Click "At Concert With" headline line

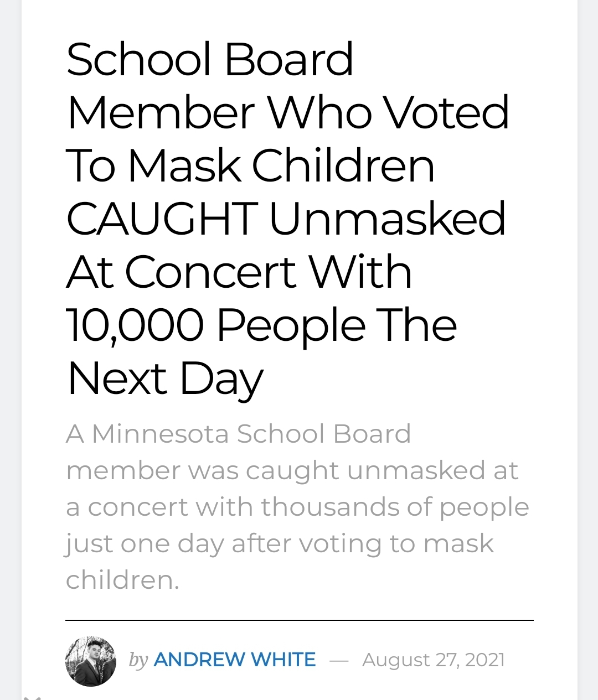(x=239, y=272)
